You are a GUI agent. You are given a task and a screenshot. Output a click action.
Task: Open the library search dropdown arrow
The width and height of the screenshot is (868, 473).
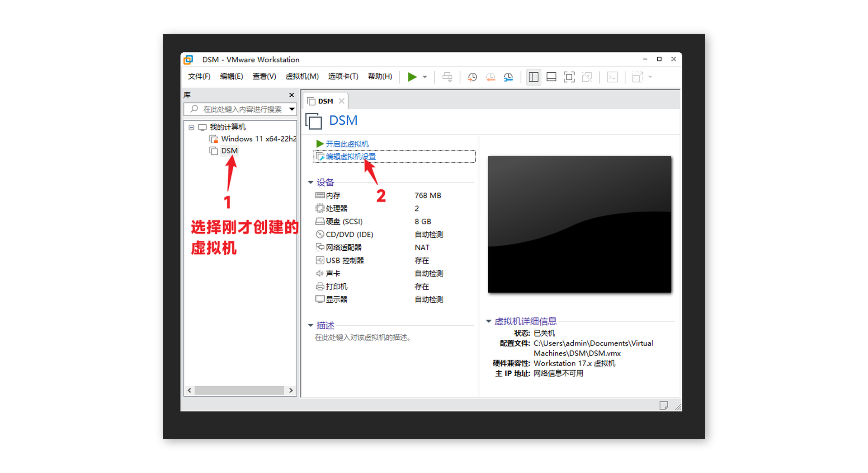[292, 109]
